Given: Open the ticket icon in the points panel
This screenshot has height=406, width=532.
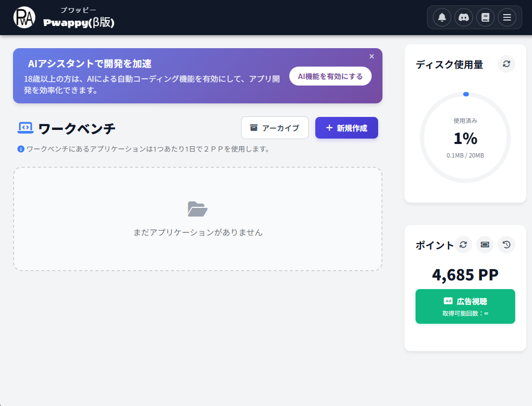Looking at the screenshot, I should (484, 244).
